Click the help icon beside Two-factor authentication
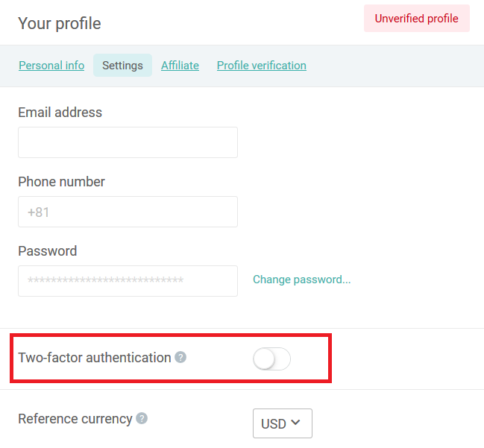Viewport: 484px width, 448px height. coord(180,358)
